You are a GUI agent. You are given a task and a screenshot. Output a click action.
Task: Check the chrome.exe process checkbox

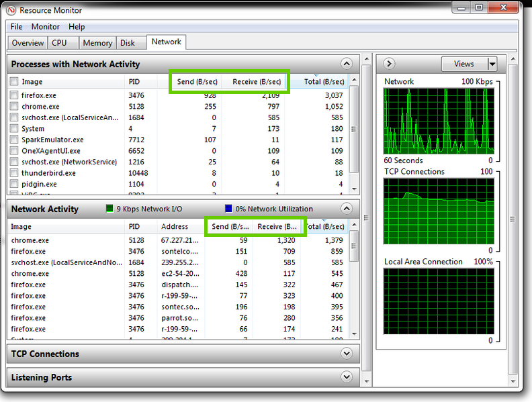click(14, 106)
